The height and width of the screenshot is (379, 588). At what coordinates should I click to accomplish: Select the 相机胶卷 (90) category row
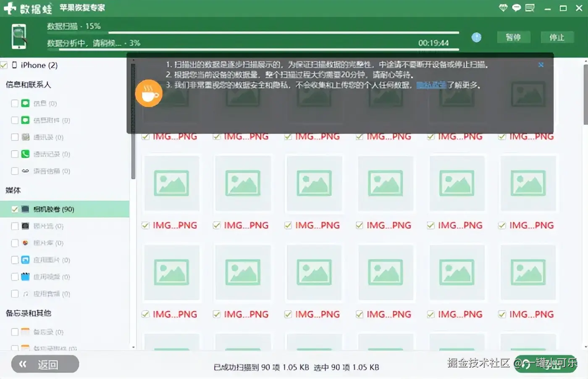(65, 209)
